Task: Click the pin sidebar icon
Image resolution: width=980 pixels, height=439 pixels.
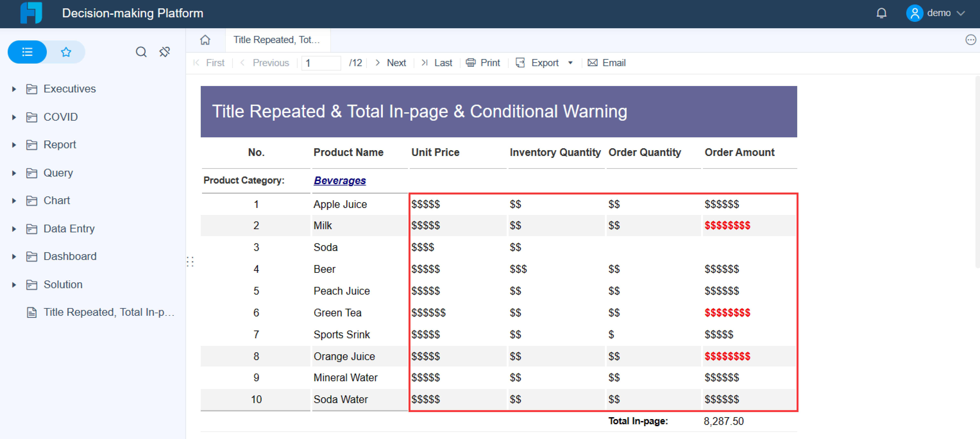Action: pos(164,52)
